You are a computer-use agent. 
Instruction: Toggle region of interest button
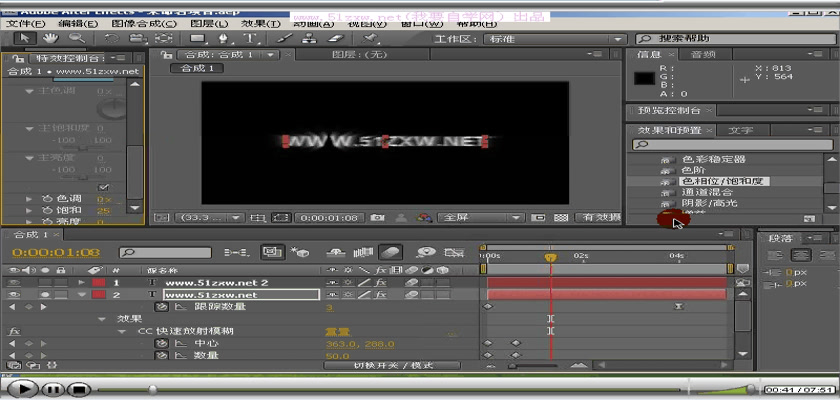[281, 218]
